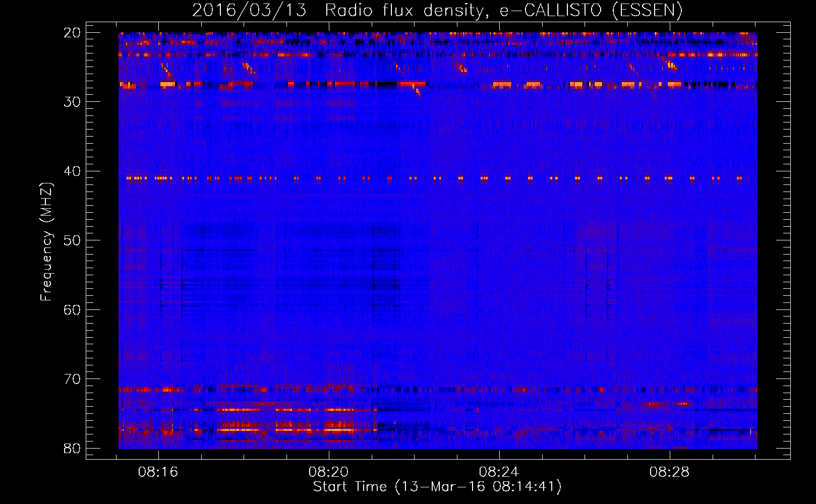Click the frequency tick label "60"
816x504 pixels.
pyautogui.click(x=73, y=309)
